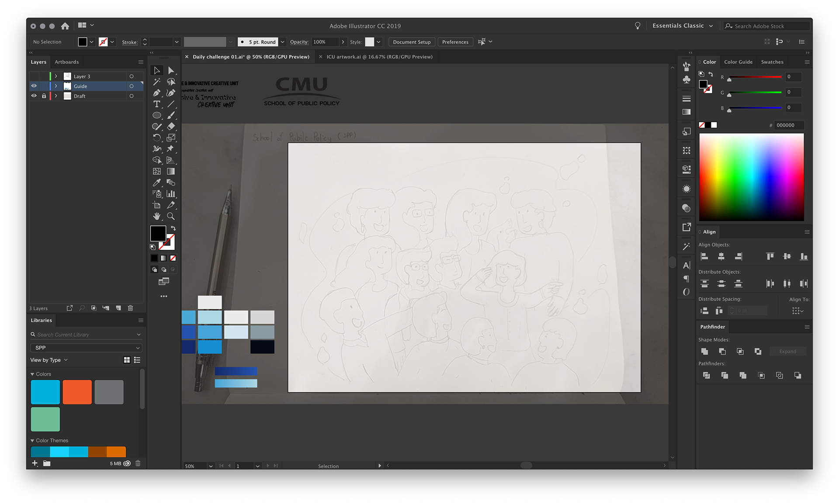This screenshot has height=504, width=839.
Task: Expand the Layer 3 sublayers
Action: click(56, 76)
